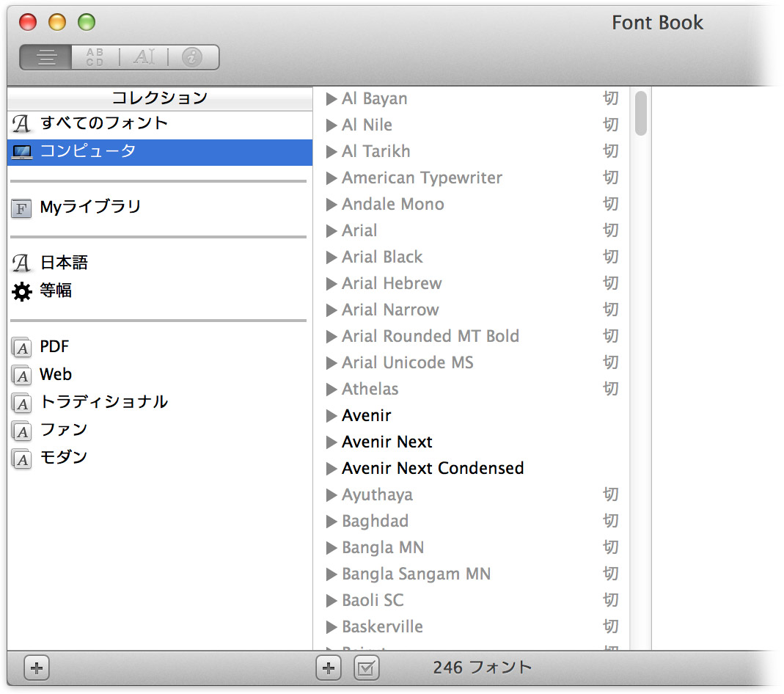Screen dimensions: 784x694
Task: Switch to the font list view button
Action: [46, 57]
